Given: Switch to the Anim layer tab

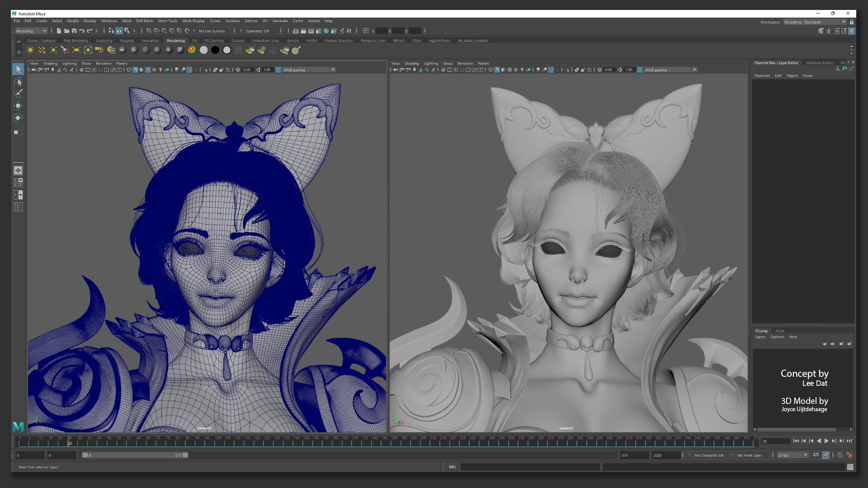Looking at the screenshot, I should pos(780,331).
